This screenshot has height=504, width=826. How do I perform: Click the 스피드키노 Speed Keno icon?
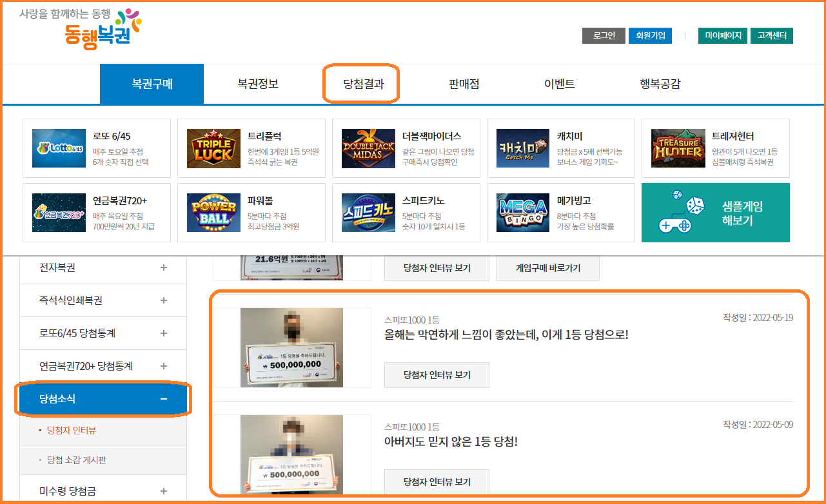point(368,213)
